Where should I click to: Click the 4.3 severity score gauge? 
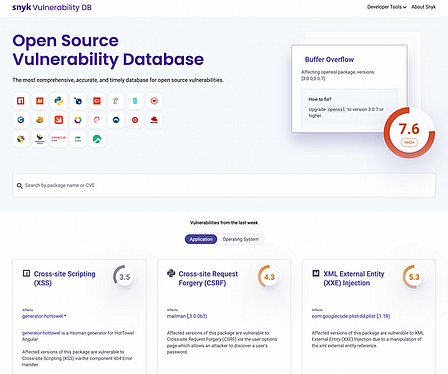[269, 277]
